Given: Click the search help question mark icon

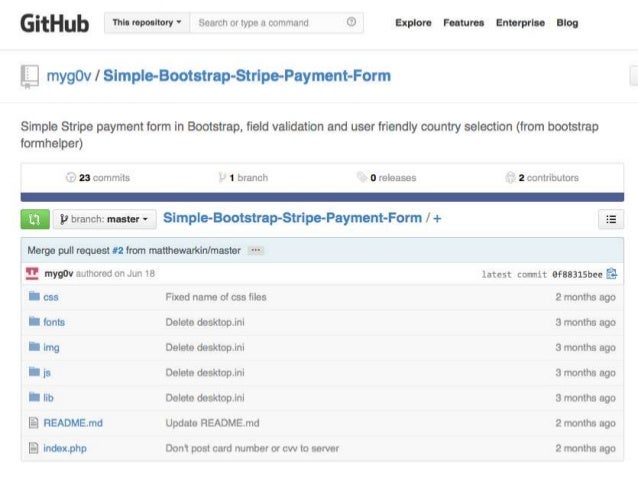Looking at the screenshot, I should pos(351,22).
